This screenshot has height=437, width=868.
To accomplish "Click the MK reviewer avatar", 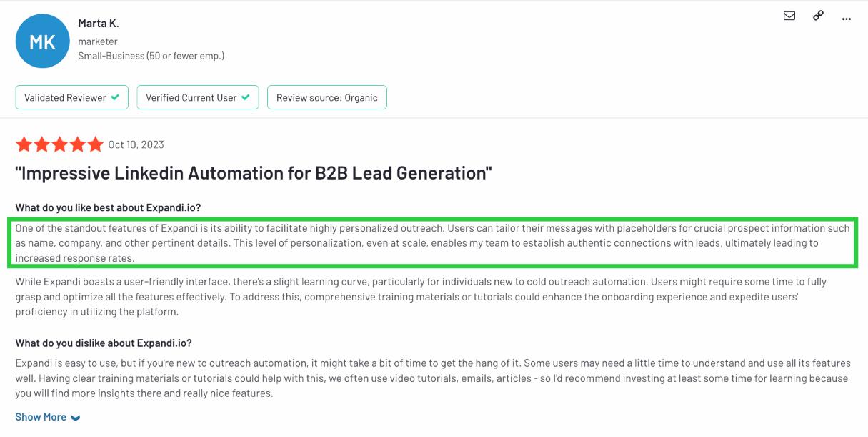I will click(x=42, y=41).
